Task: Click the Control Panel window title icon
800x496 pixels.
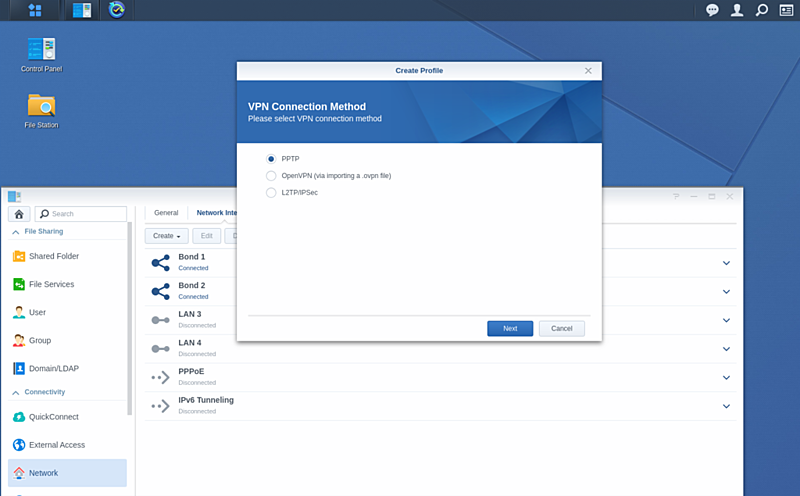Action: [x=14, y=196]
